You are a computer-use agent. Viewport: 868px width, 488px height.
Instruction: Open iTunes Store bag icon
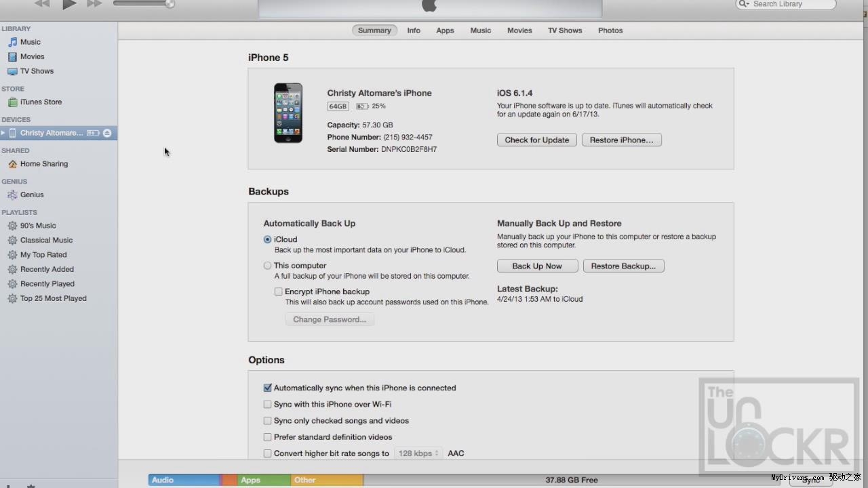(12, 102)
